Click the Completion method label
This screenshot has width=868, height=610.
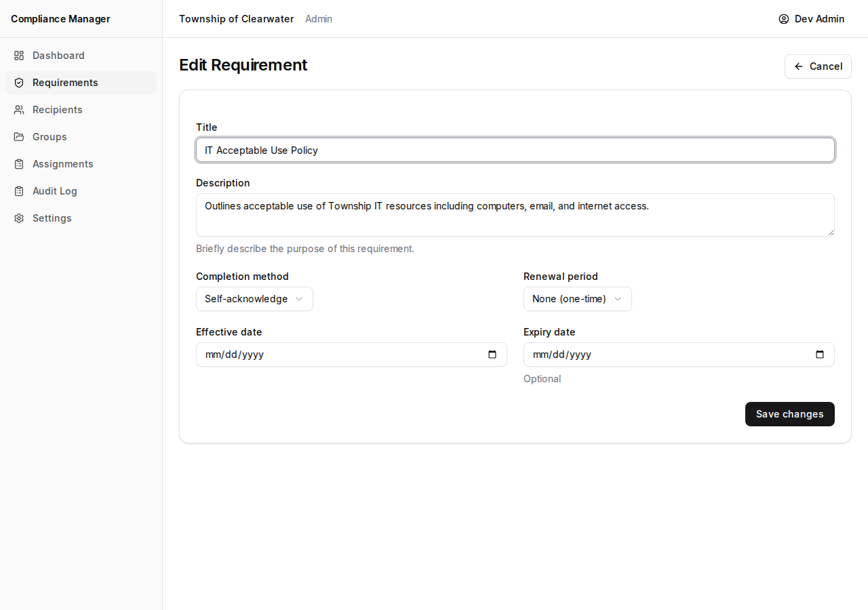coord(242,277)
